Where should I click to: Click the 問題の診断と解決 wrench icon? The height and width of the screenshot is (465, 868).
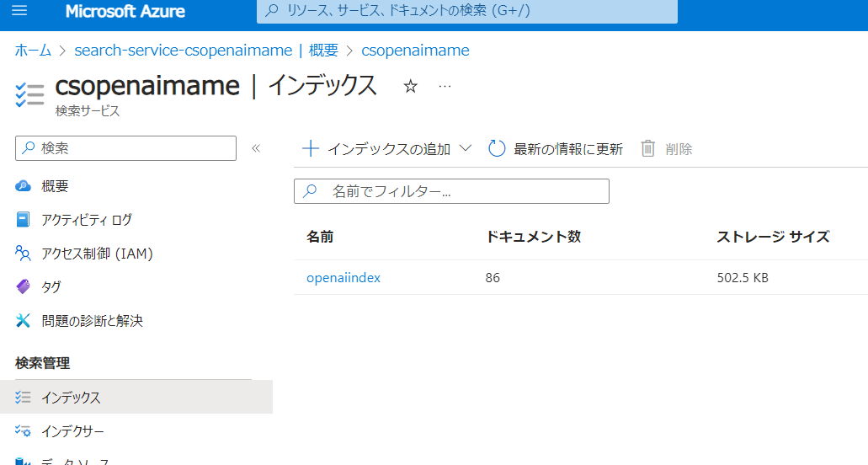24,321
